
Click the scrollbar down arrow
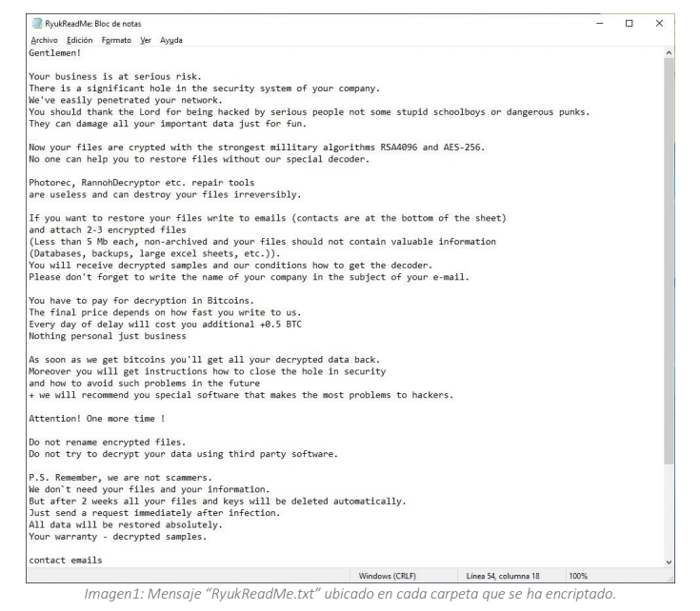tap(669, 562)
